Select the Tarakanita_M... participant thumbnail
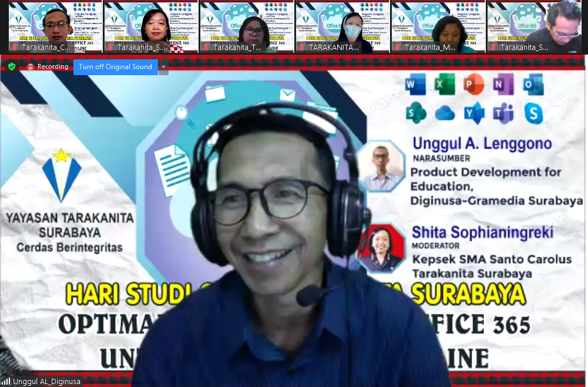This screenshot has height=387, width=588. [438, 26]
